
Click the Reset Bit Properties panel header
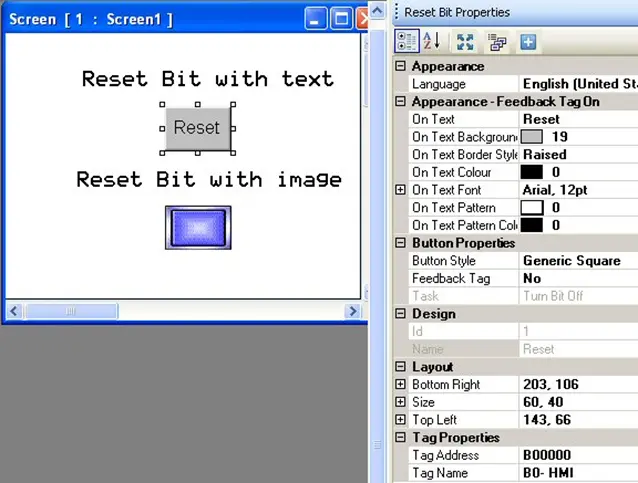pyautogui.click(x=515, y=12)
